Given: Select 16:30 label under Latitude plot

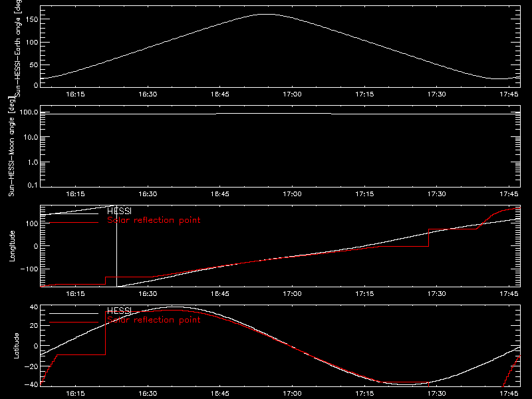Looking at the screenshot, I should [x=148, y=393].
